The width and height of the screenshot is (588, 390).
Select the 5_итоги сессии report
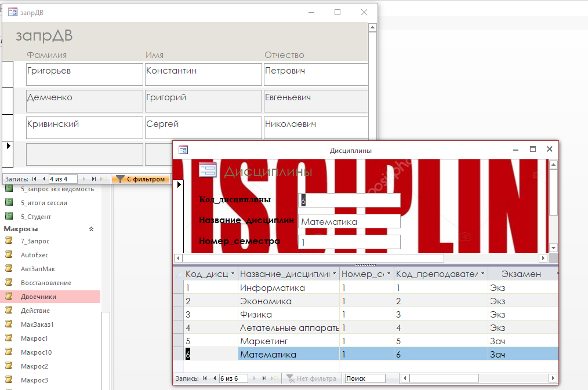[x=43, y=203]
